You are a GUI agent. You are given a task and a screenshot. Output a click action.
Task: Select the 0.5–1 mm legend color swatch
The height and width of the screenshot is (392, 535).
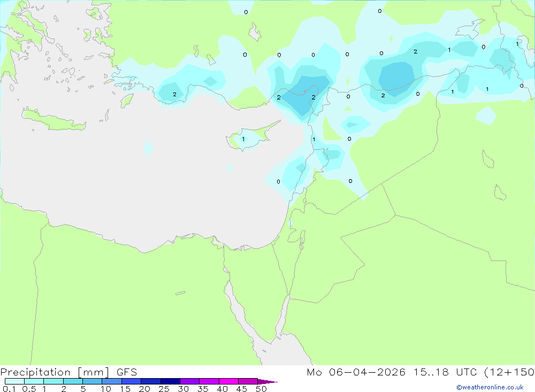(x=34, y=381)
